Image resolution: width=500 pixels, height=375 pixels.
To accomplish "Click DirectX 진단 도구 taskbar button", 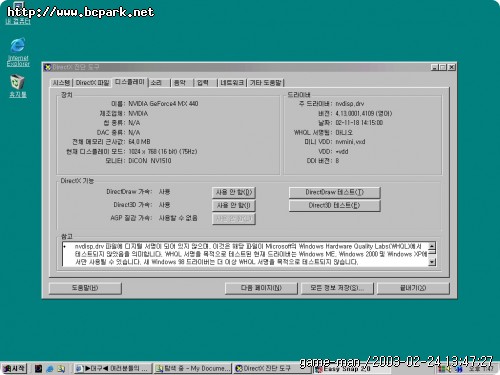I will tap(272, 369).
